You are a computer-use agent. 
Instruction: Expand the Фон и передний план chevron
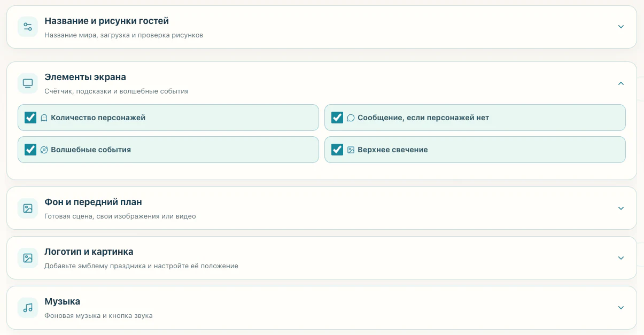coord(621,208)
